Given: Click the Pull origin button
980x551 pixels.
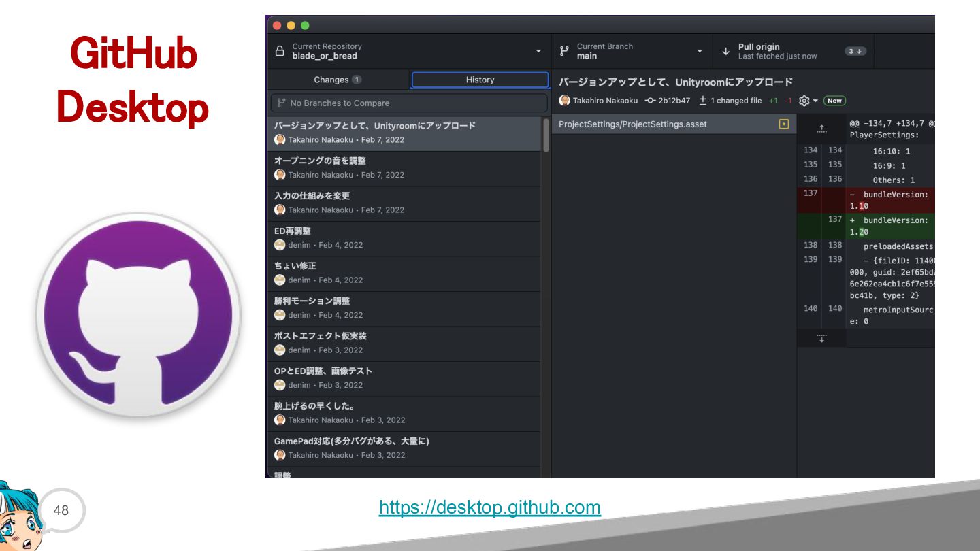Looking at the screenshot, I should click(794, 51).
